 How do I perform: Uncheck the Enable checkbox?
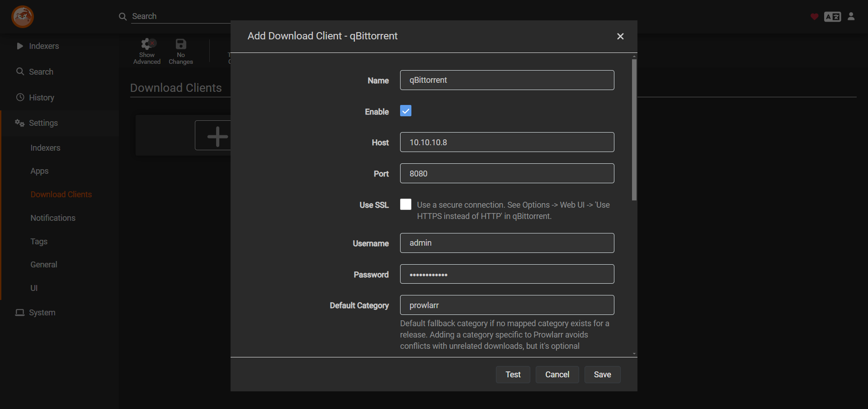pos(406,111)
